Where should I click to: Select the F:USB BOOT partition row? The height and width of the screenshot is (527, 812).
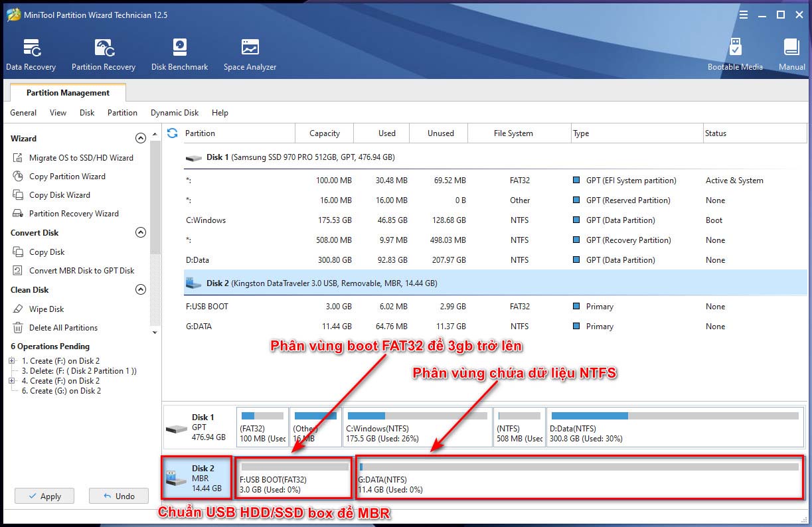point(495,307)
